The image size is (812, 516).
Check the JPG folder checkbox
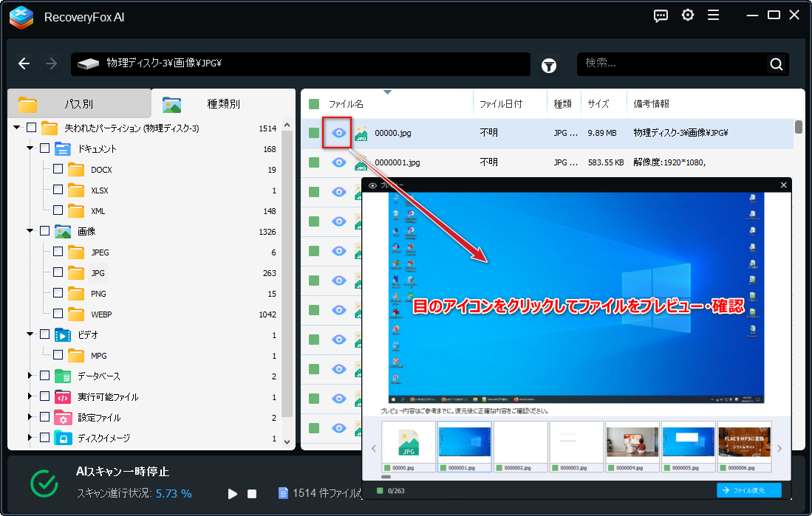tap(58, 272)
